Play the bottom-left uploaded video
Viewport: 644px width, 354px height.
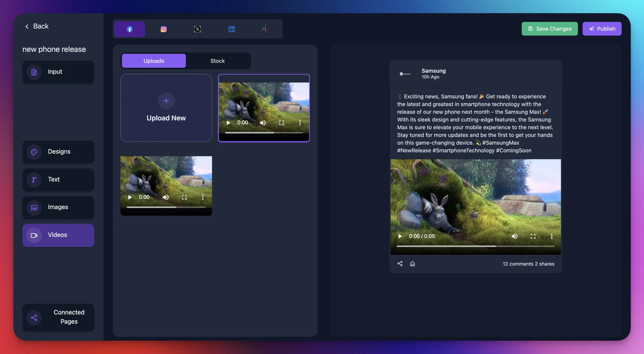(130, 197)
